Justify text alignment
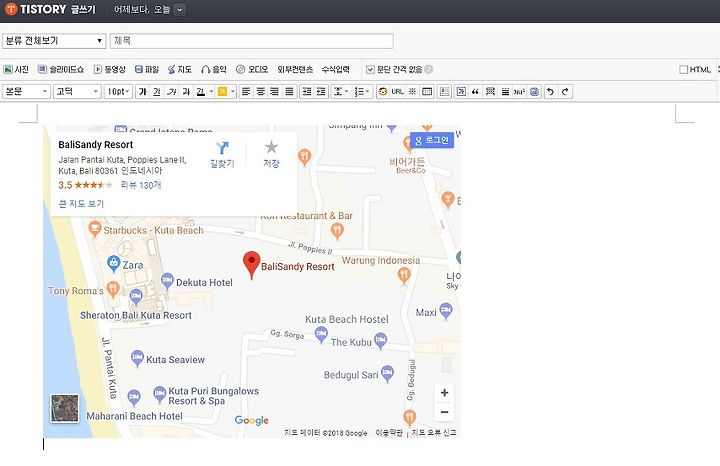 [289, 92]
